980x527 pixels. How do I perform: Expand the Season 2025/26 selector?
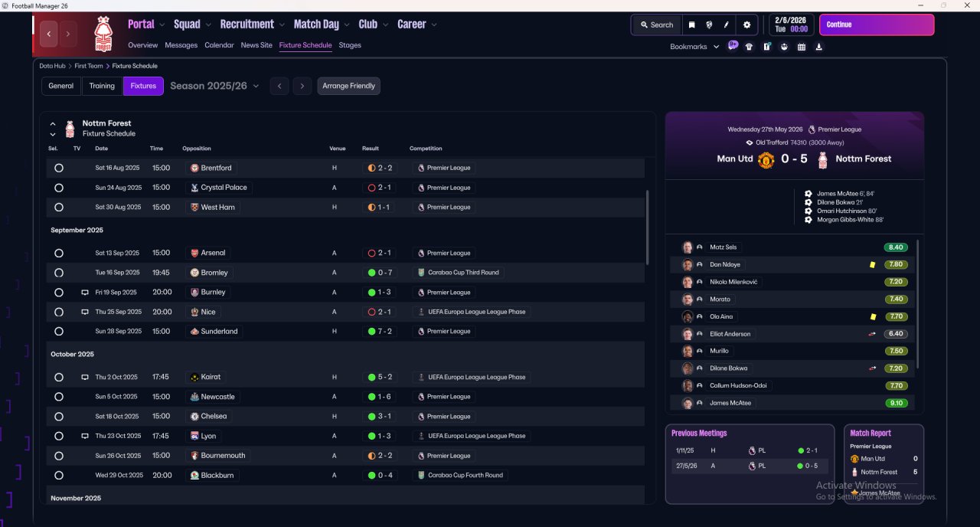(x=214, y=86)
